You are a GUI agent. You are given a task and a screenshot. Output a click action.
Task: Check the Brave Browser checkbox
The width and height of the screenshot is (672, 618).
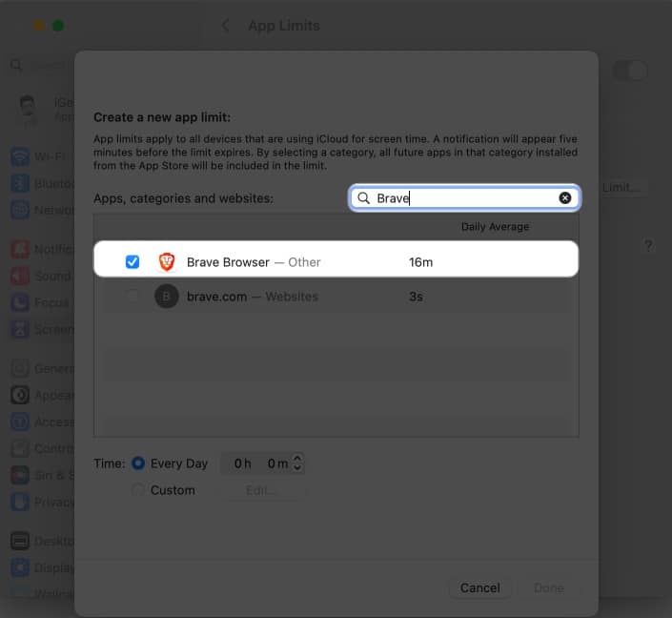pos(132,261)
